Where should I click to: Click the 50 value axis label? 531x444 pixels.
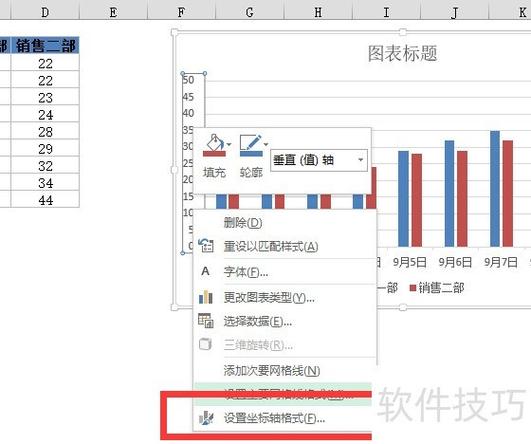click(188, 80)
